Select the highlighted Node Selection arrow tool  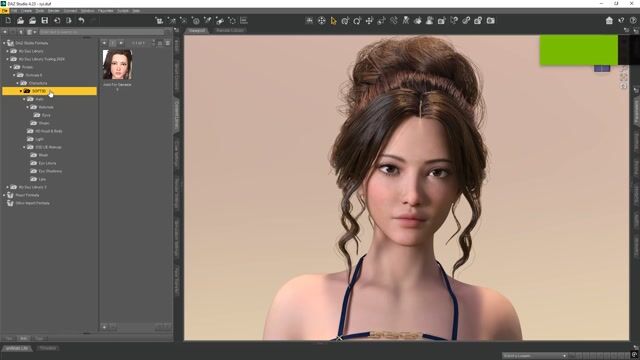(x=333, y=20)
